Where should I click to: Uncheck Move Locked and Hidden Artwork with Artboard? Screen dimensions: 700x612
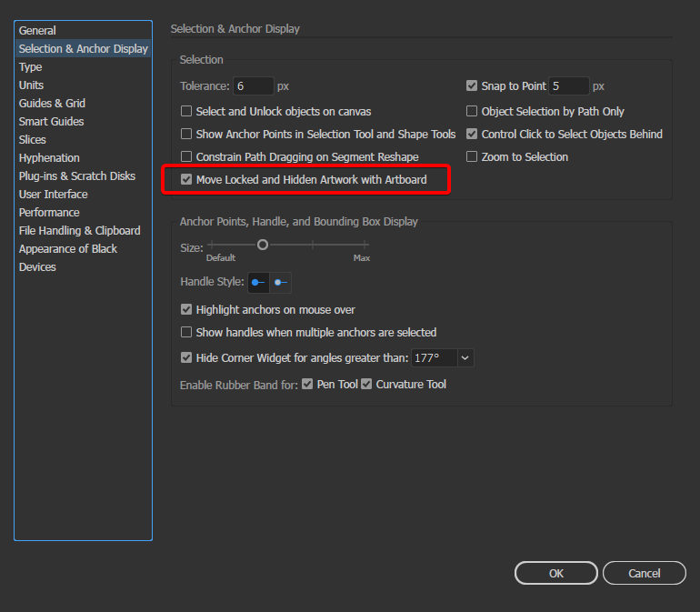click(x=186, y=179)
